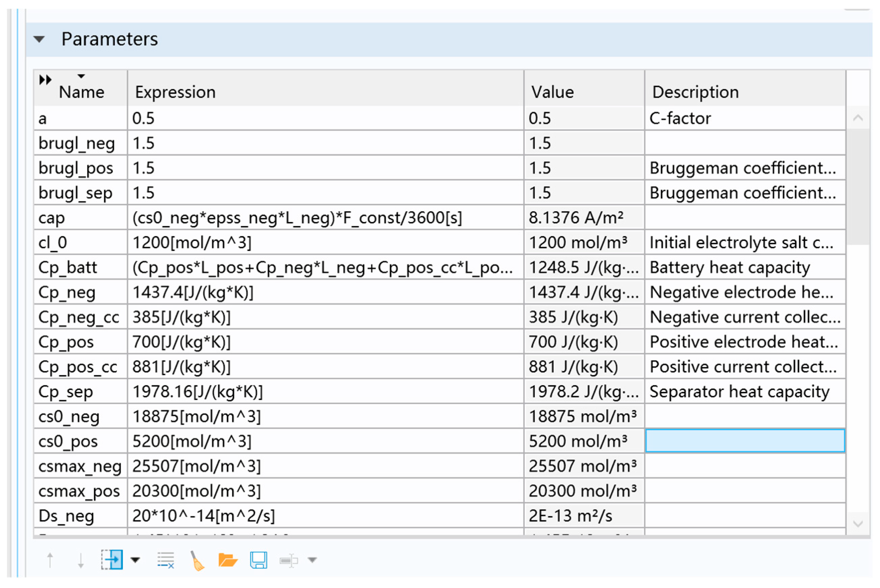Select the cs0_pos Description cell
This screenshot has width=880, height=588.
coord(745,440)
